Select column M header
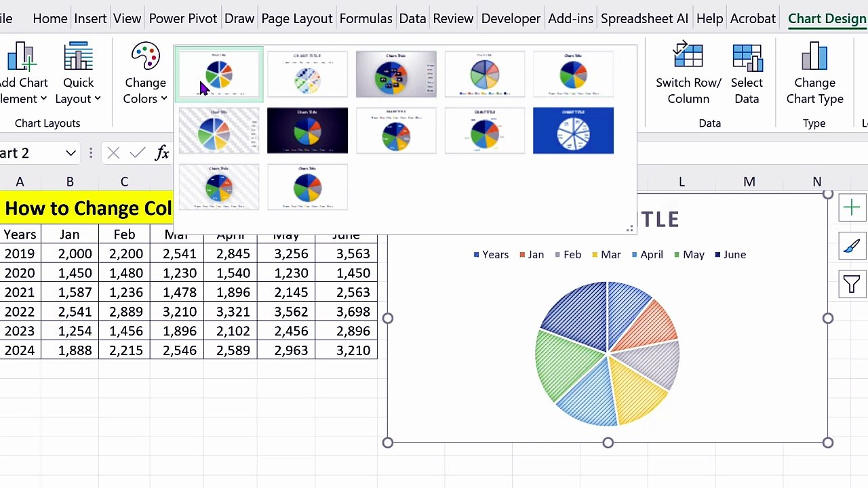This screenshot has width=868, height=488. click(x=749, y=182)
